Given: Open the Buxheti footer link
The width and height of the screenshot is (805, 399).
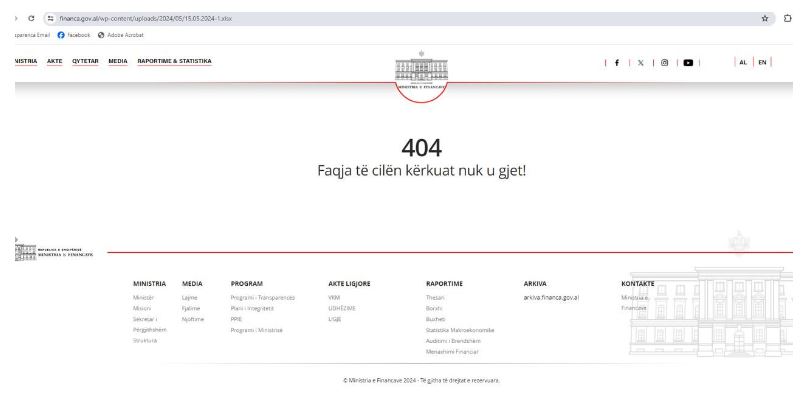Looking at the screenshot, I should tap(435, 319).
